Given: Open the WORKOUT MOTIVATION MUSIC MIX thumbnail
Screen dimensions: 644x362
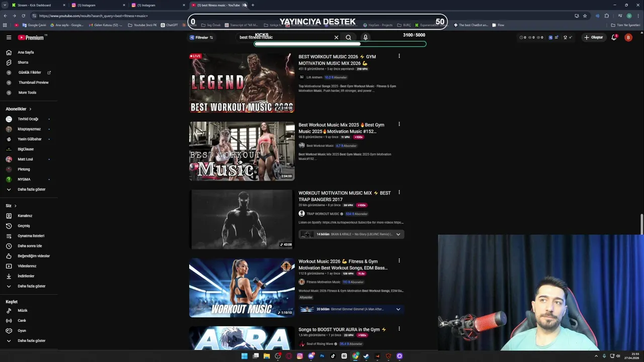Looking at the screenshot, I should click(242, 219).
